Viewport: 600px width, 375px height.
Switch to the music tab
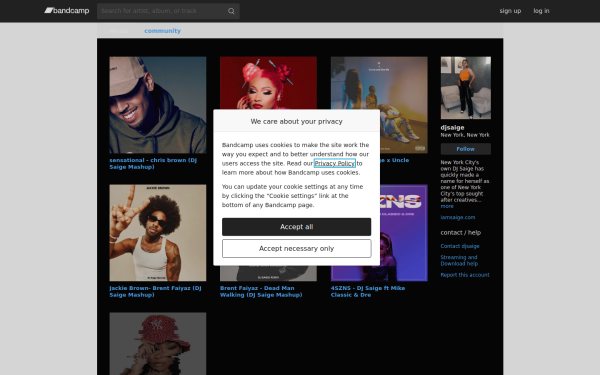pyautogui.click(x=119, y=31)
